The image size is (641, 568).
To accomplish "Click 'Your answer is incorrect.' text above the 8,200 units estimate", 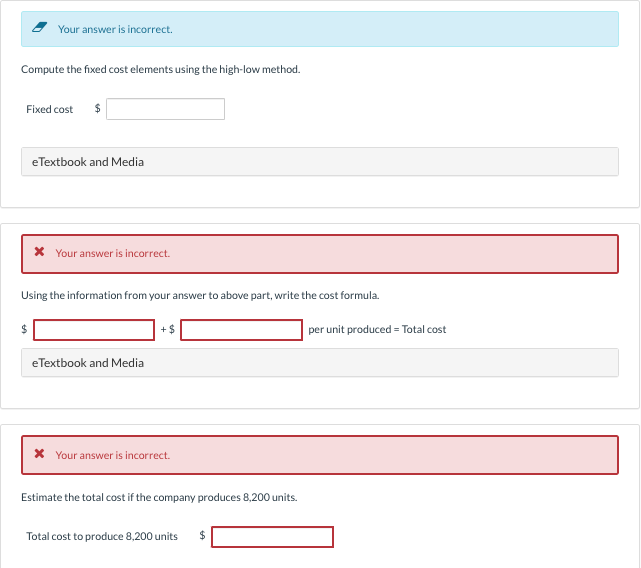I will pyautogui.click(x=113, y=455).
